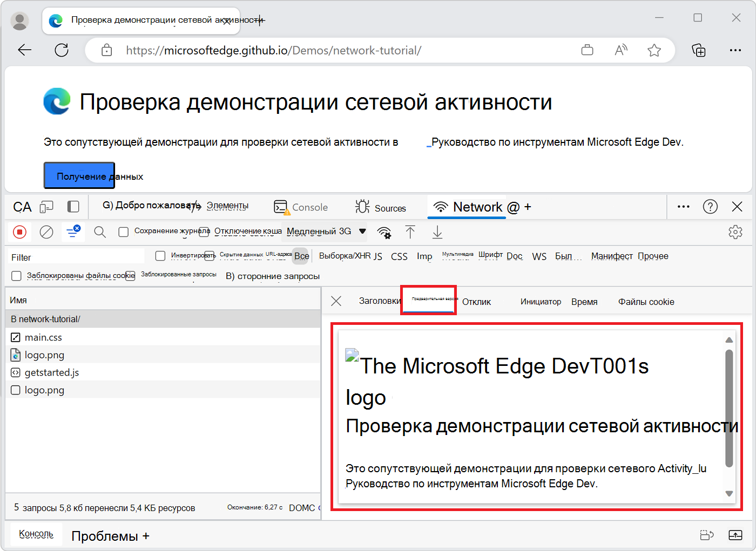This screenshot has height=551, width=756.
Task: Add a quick view tool next to Проблемы
Action: coord(146,536)
